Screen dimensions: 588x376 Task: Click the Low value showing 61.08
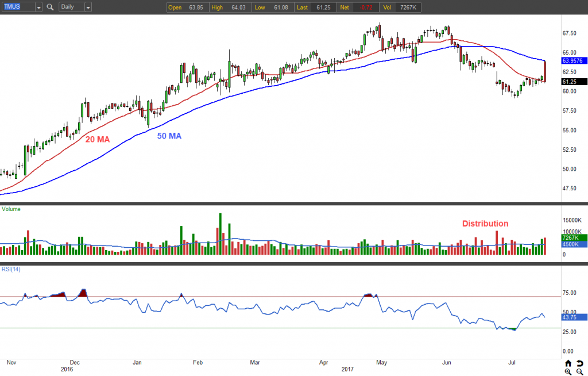click(280, 7)
